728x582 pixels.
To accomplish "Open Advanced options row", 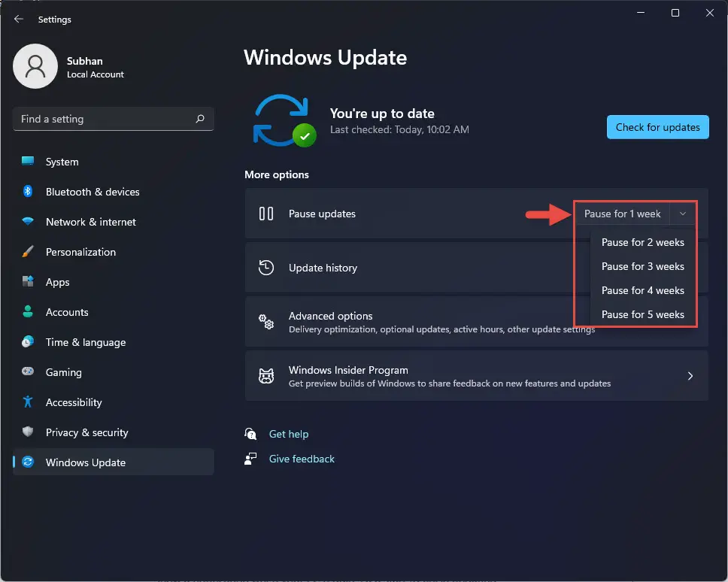I will [x=476, y=322].
